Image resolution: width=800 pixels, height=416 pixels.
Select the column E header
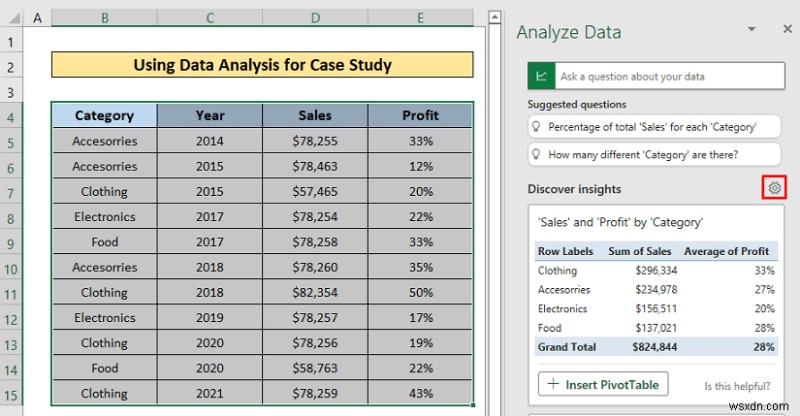click(420, 18)
